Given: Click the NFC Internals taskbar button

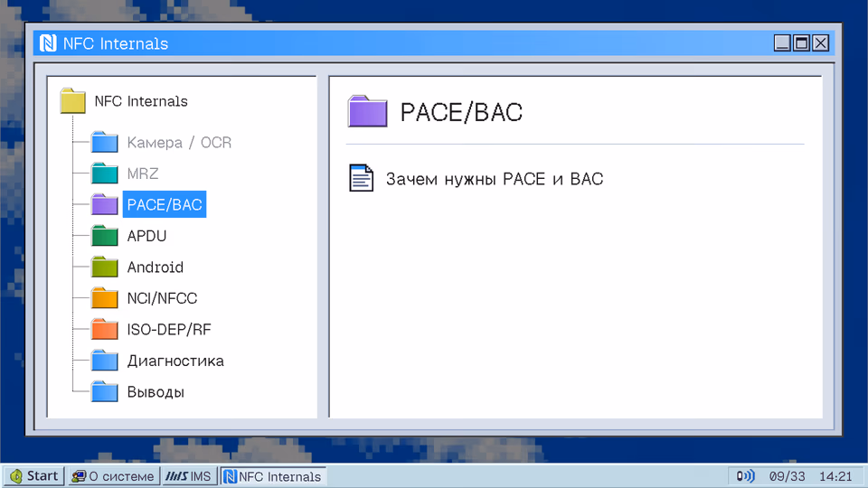Looking at the screenshot, I should click(x=273, y=476).
